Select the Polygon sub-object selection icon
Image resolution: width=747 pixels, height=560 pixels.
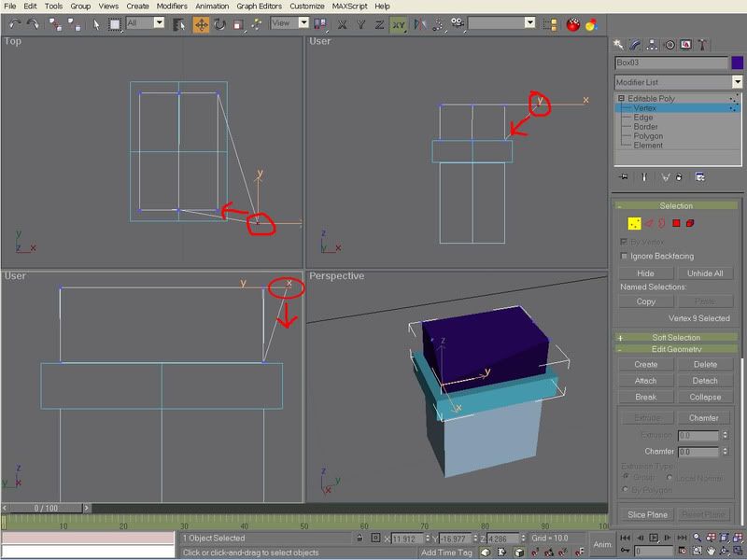pos(675,223)
